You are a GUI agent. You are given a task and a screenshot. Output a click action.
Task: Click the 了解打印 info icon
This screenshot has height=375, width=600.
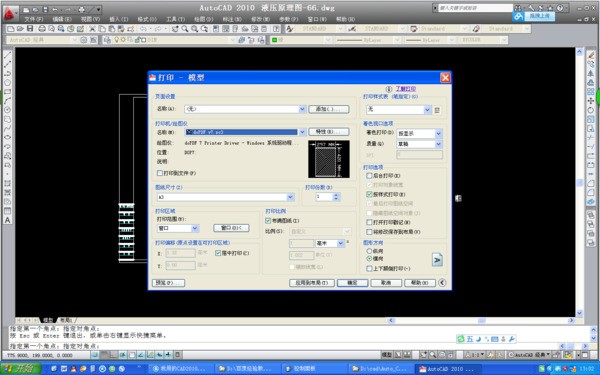tap(389, 89)
